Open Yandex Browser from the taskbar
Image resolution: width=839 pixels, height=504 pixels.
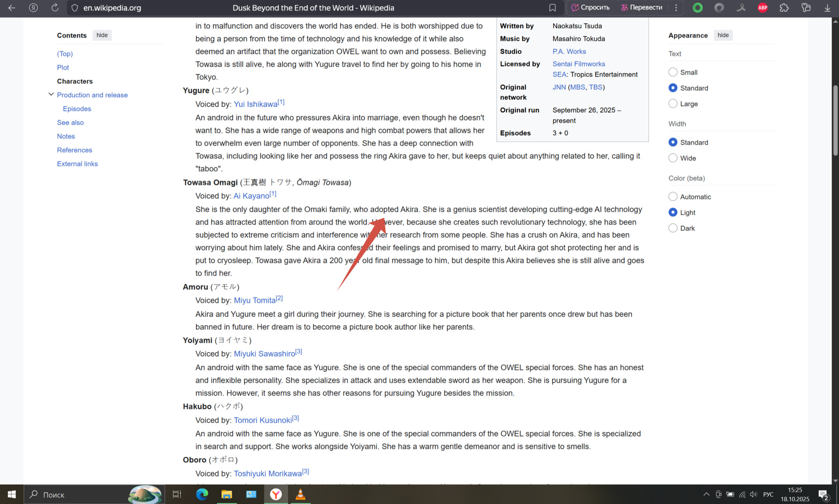[x=276, y=494]
